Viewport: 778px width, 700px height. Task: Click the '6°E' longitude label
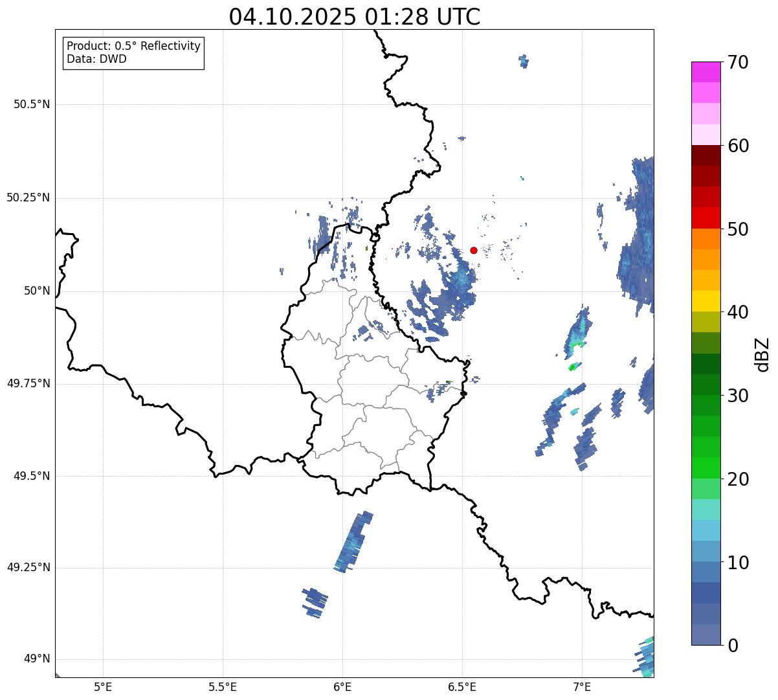pyautogui.click(x=342, y=686)
